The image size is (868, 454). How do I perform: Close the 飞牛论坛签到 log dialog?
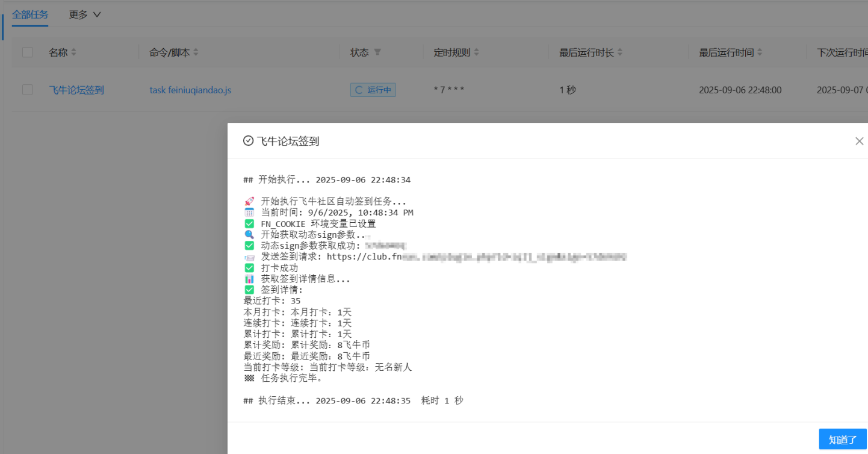coord(860,141)
